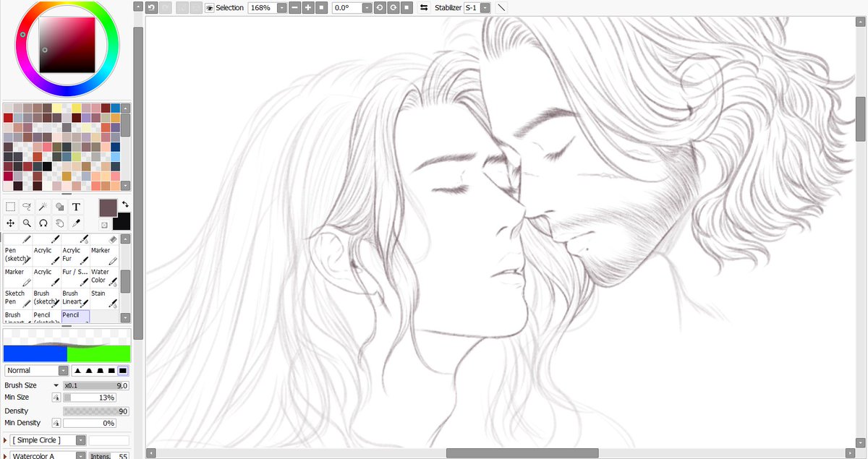
Task: Select the rectangular Selection tool
Action: tap(11, 207)
